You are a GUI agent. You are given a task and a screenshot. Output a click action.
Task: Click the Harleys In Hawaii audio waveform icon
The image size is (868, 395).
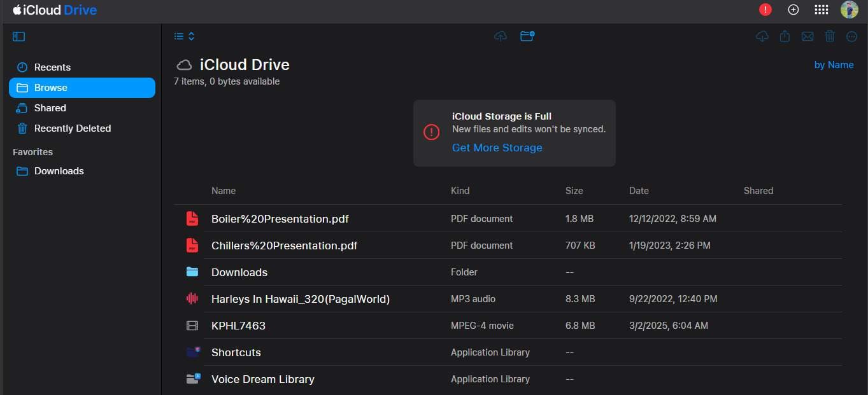(x=192, y=299)
